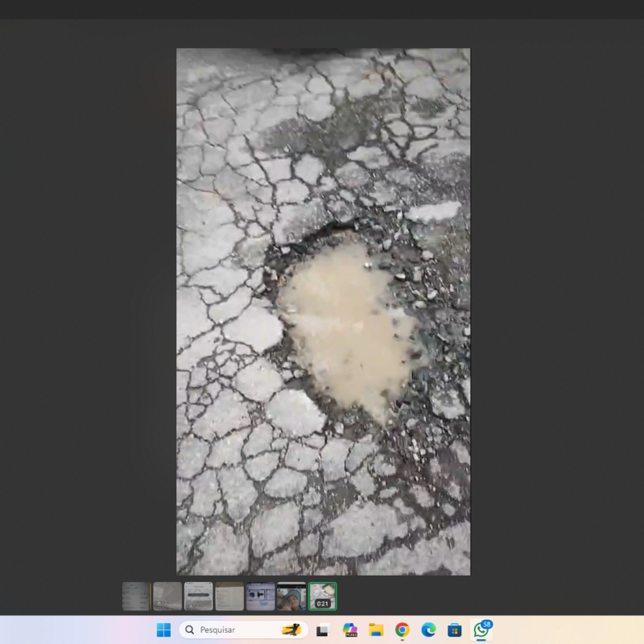
Task: Select the first thumbnail in the media strip
Action: click(136, 597)
